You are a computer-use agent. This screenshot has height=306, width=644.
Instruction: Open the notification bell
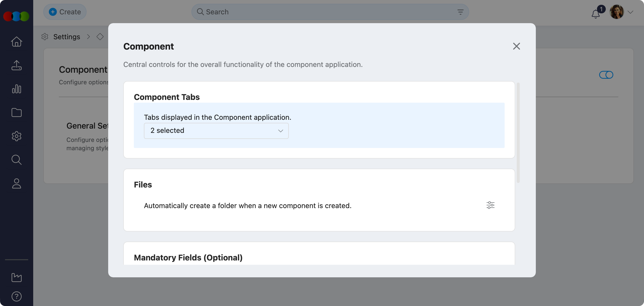[x=595, y=15]
